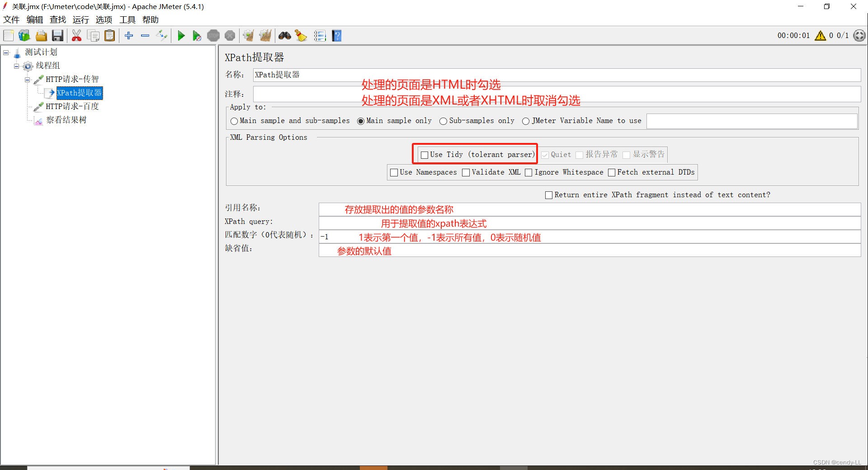This screenshot has height=470, width=868.
Task: Open the Templates toolbar icon
Action: pos(24,35)
